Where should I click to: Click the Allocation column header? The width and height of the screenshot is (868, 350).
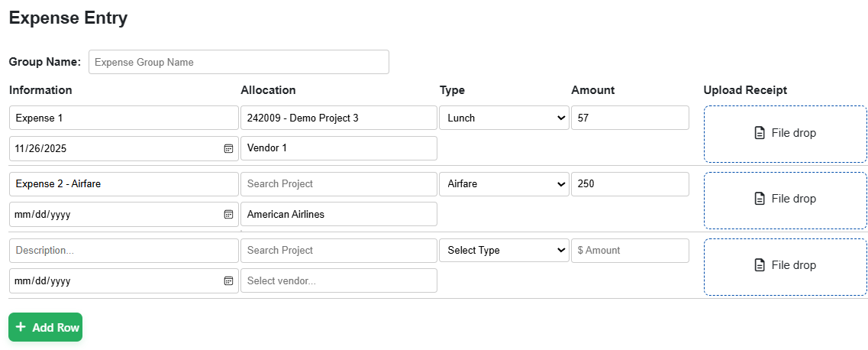pos(269,90)
